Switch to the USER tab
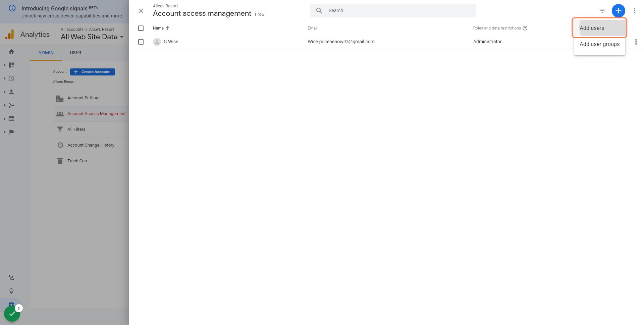Screen dimensions: 644x325 [x=75, y=53]
